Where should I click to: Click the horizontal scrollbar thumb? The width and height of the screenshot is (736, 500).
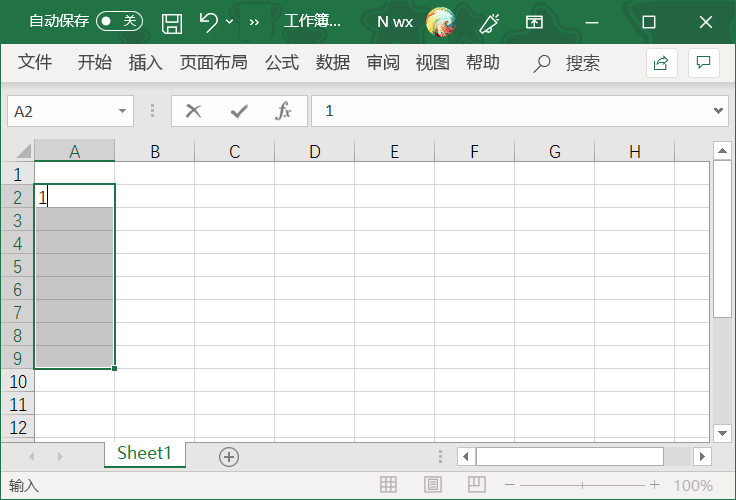570,456
